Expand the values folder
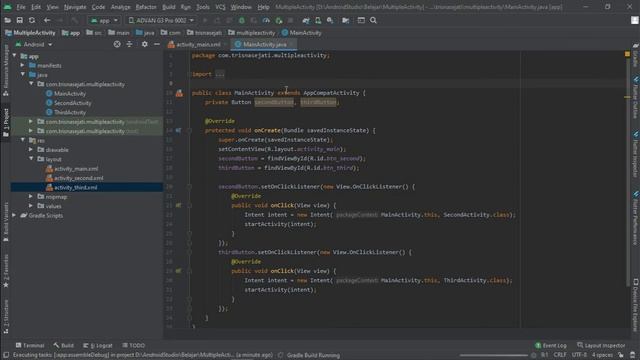 (x=31, y=206)
